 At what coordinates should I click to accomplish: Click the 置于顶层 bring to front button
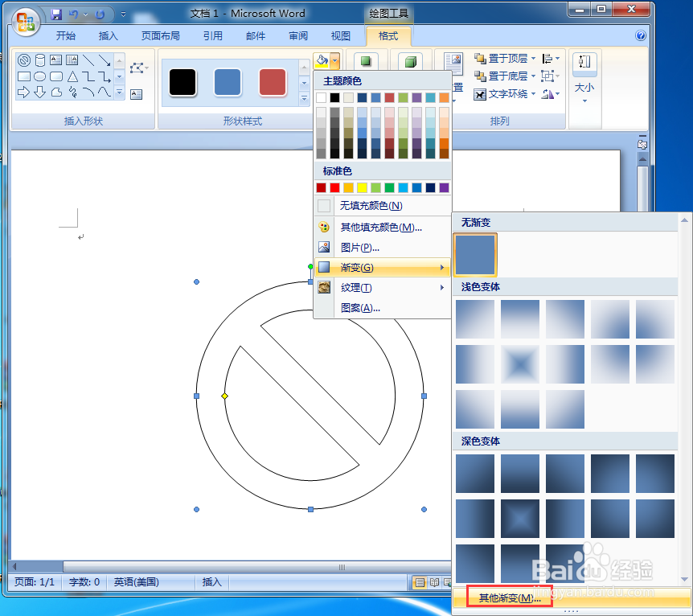click(501, 59)
